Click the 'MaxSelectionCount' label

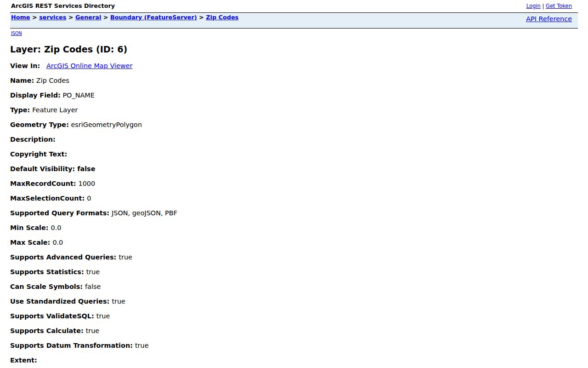pyautogui.click(x=47, y=198)
